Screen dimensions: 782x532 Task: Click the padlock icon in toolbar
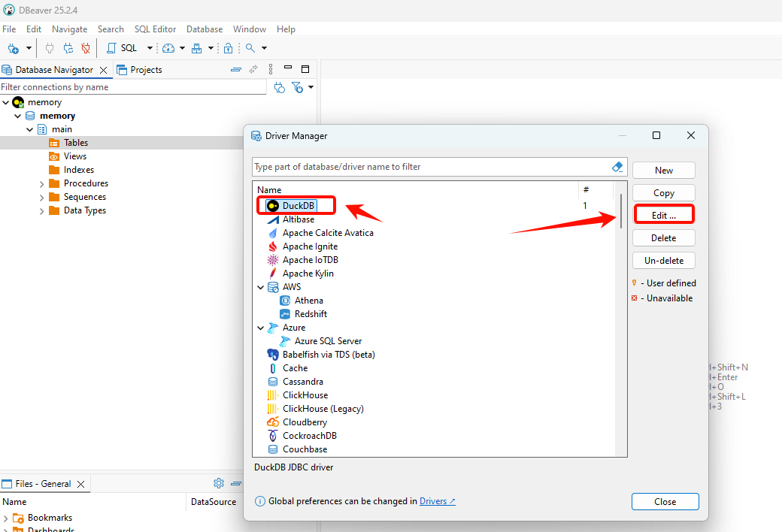(x=228, y=48)
